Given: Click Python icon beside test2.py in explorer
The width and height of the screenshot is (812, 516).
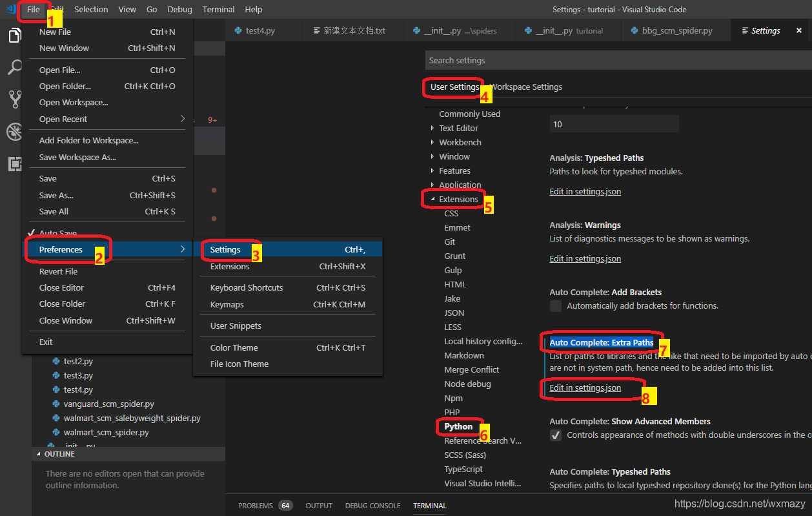Looking at the screenshot, I should click(56, 362).
